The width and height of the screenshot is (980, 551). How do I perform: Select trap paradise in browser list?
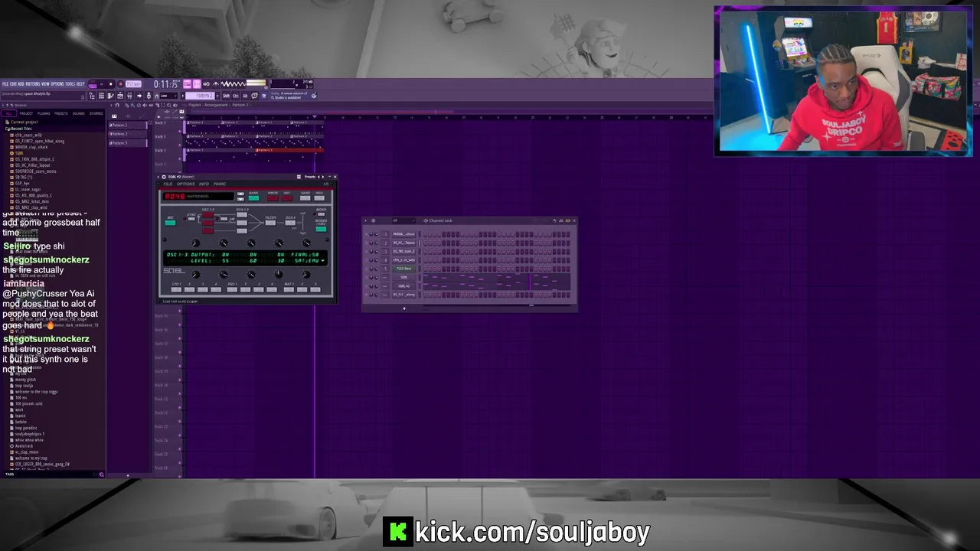26,428
